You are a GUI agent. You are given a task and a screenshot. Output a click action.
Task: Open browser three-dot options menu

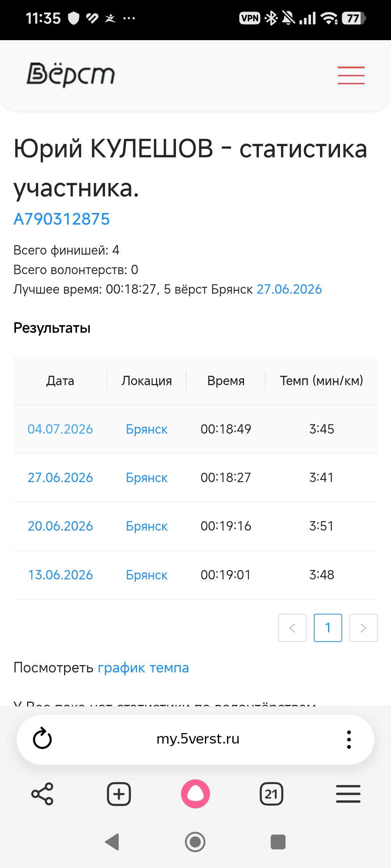tap(349, 739)
